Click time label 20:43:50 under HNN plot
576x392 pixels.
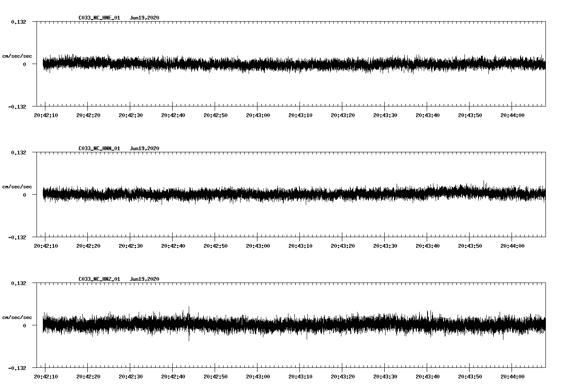point(470,246)
